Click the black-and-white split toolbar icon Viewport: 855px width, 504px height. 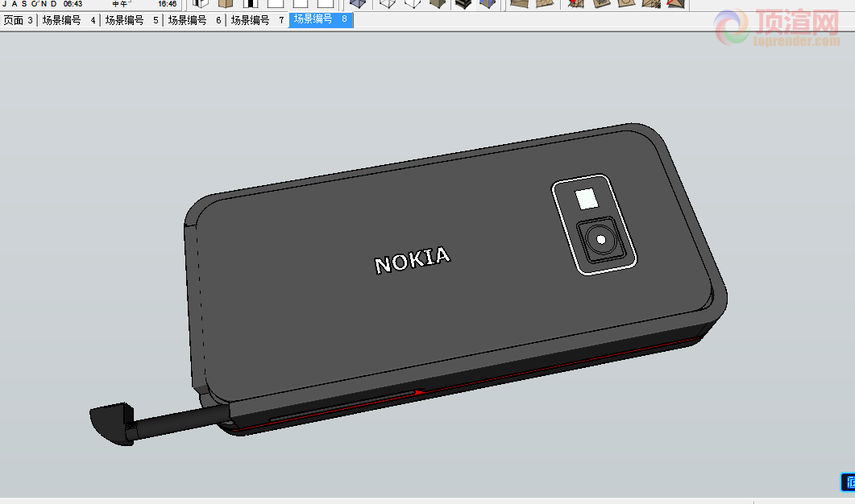[x=251, y=4]
